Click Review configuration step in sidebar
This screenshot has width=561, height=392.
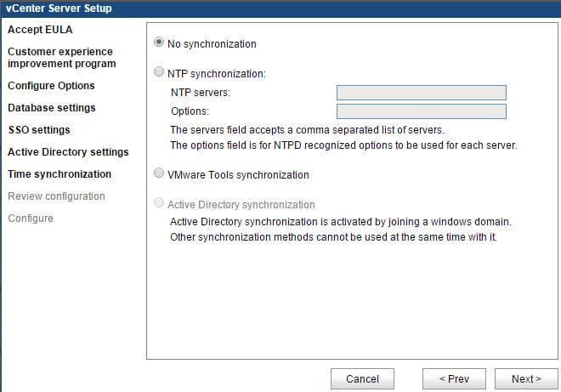tap(56, 196)
